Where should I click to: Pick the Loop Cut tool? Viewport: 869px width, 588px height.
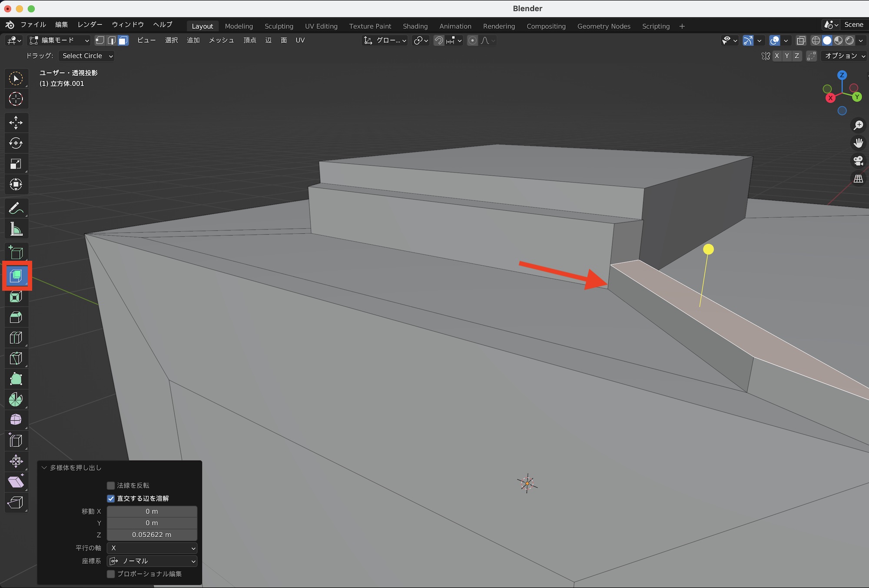coord(16,338)
